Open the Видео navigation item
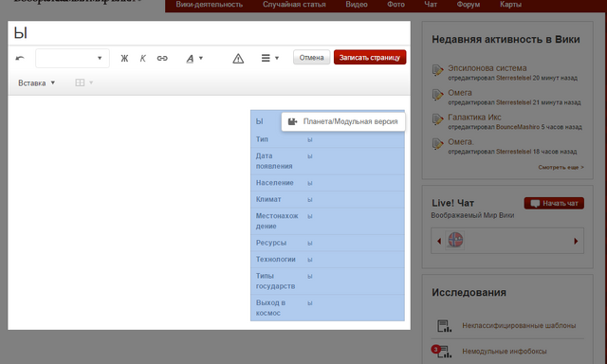The image size is (607, 364). coord(357,5)
